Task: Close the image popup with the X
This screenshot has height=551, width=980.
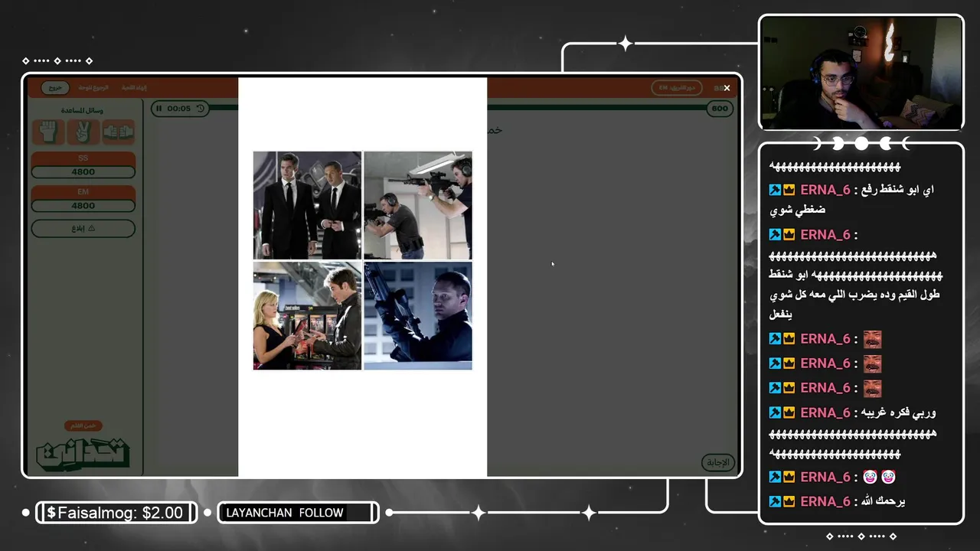Action: (727, 88)
